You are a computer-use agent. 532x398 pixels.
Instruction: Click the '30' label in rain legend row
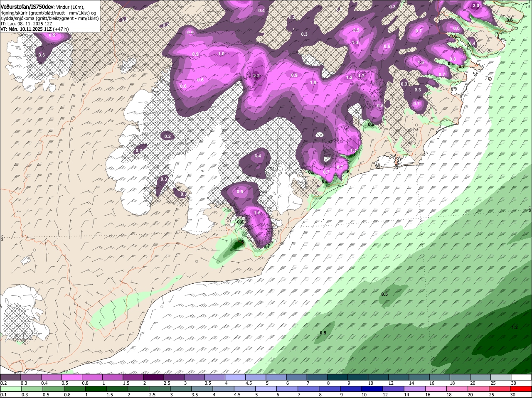tap(513, 395)
